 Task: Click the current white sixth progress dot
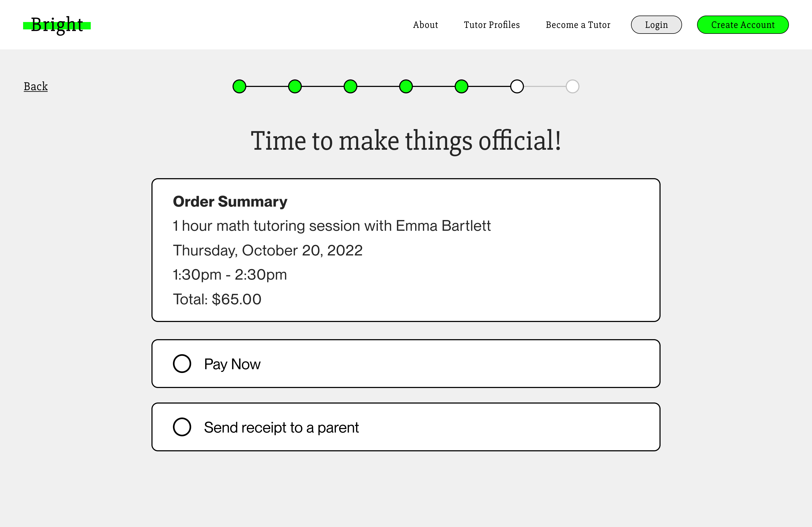coord(517,86)
